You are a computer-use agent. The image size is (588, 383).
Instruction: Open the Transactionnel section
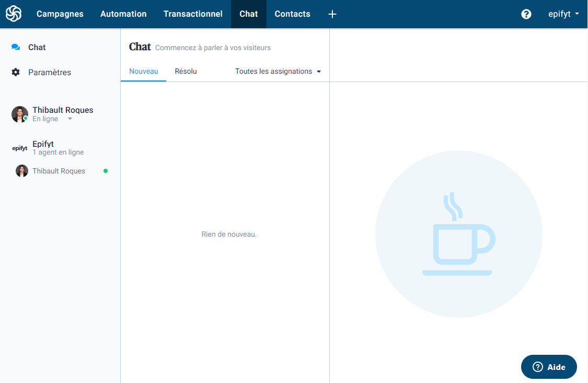[x=193, y=14]
